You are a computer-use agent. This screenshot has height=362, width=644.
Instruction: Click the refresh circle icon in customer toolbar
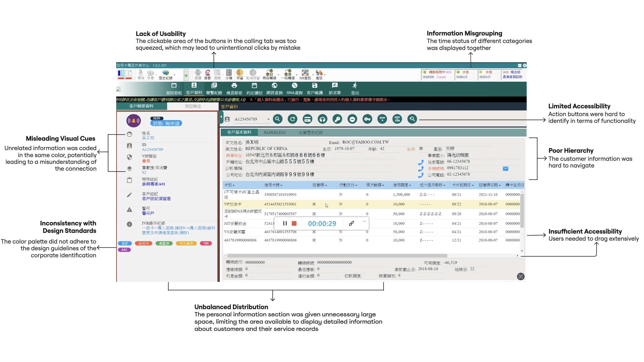293,119
